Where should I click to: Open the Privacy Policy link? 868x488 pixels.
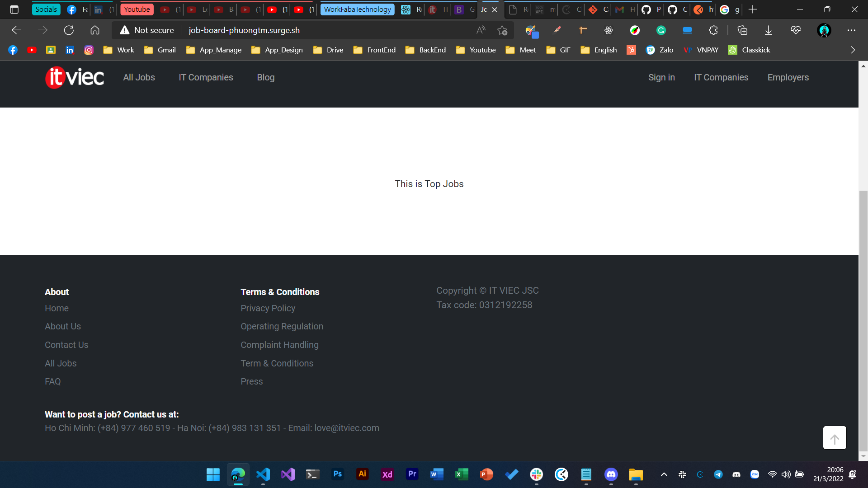[x=268, y=308]
